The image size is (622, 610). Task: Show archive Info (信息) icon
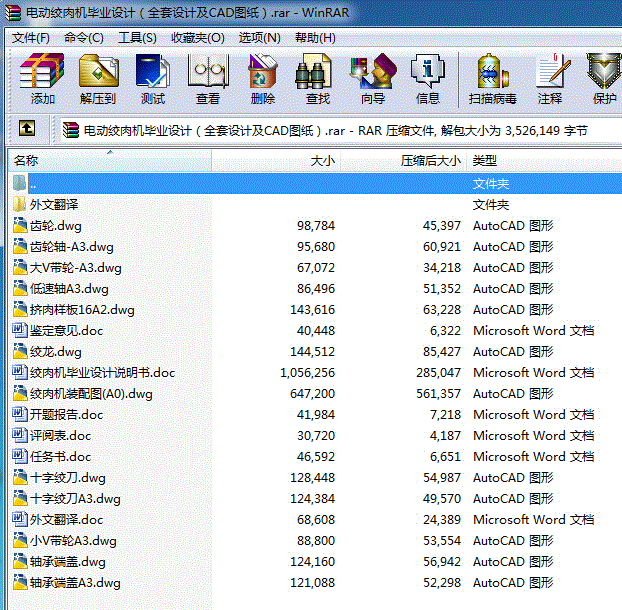pyautogui.click(x=428, y=71)
